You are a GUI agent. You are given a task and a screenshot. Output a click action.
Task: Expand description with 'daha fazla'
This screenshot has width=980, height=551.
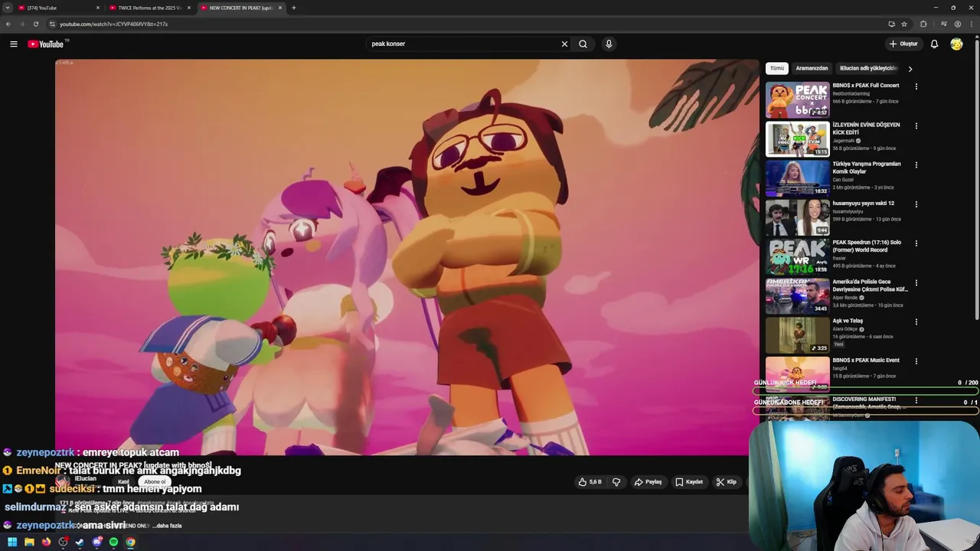(167, 526)
